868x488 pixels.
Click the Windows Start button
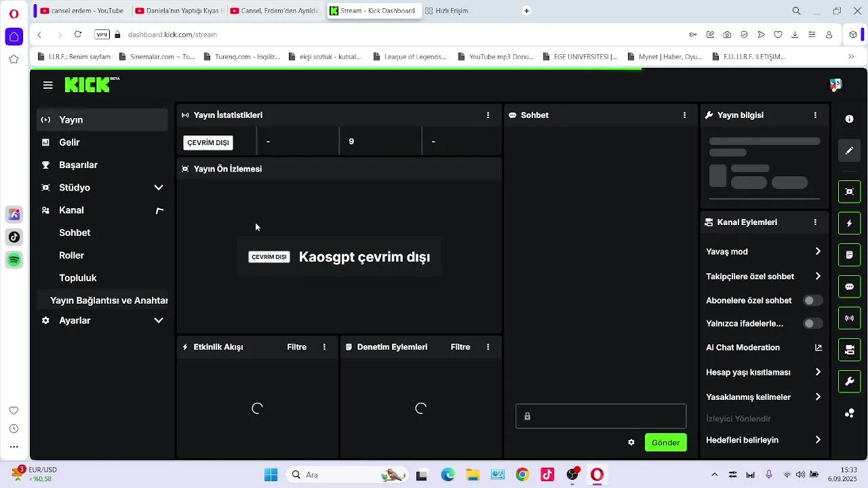pyautogui.click(x=271, y=474)
